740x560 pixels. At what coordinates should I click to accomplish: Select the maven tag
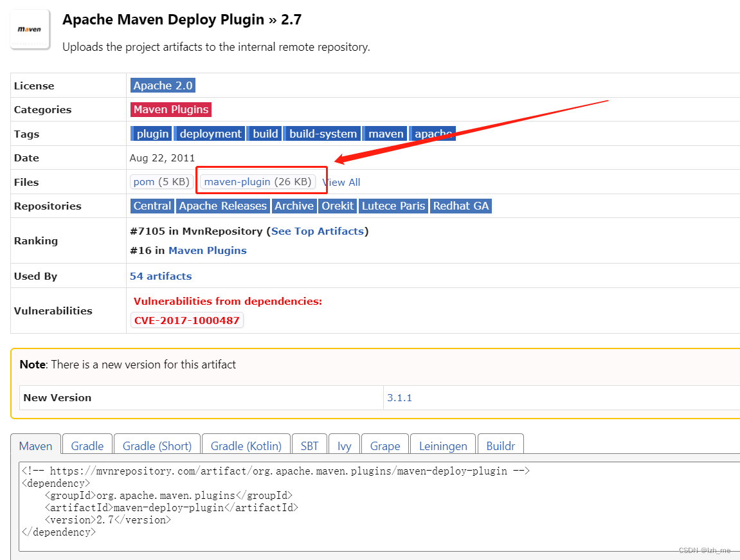(384, 134)
